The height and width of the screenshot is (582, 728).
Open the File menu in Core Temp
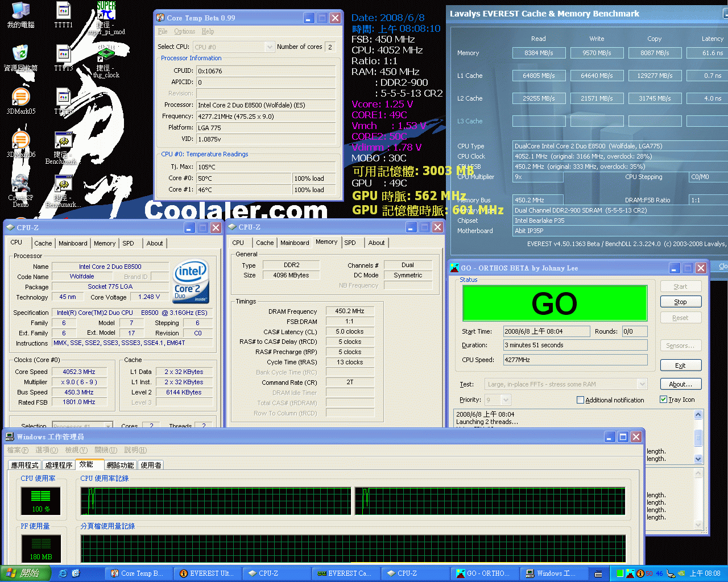(x=163, y=32)
